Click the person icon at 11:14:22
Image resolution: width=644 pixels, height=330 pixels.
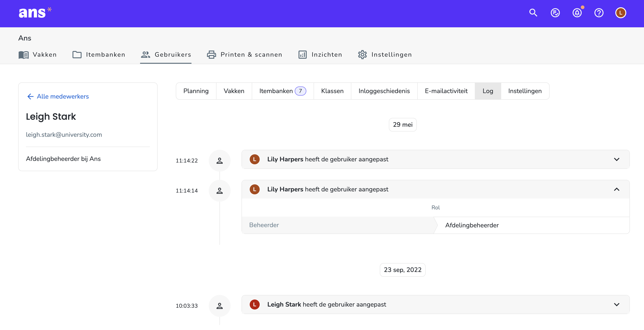coord(219,161)
